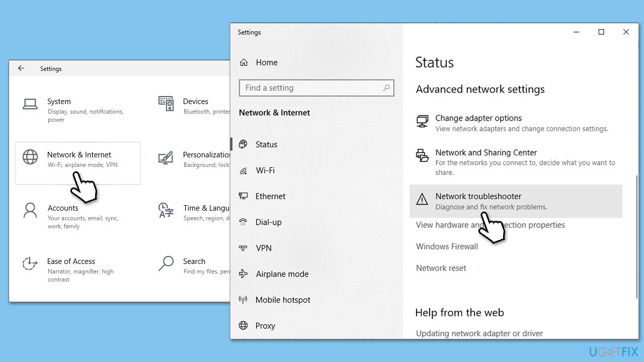Viewport: 644px width, 362px height.
Task: Open the Windows Firewall link
Action: click(447, 246)
